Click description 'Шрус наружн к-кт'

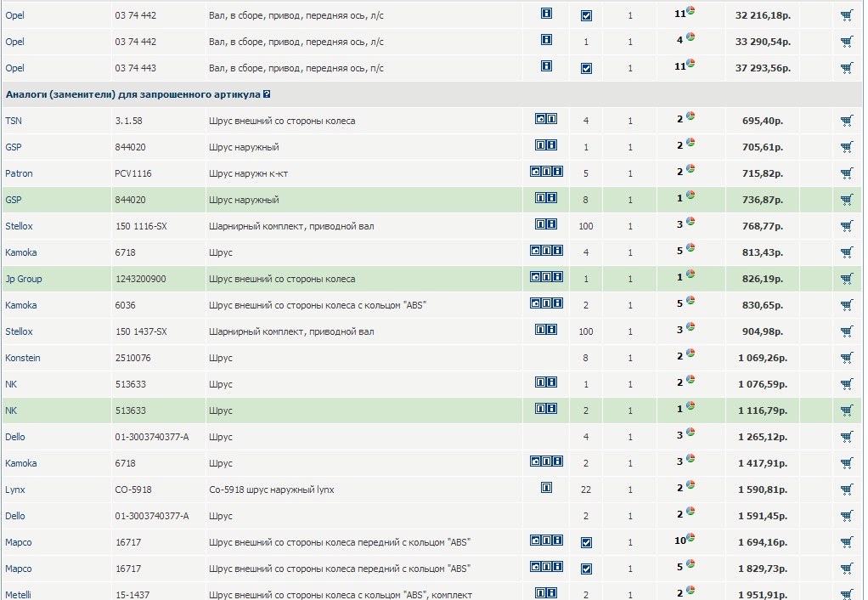point(249,173)
